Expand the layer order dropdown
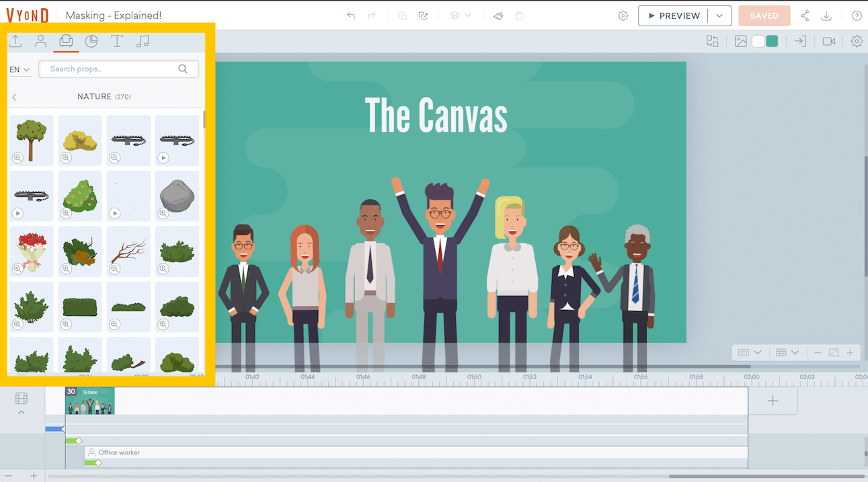This screenshot has height=482, width=868. point(460,15)
